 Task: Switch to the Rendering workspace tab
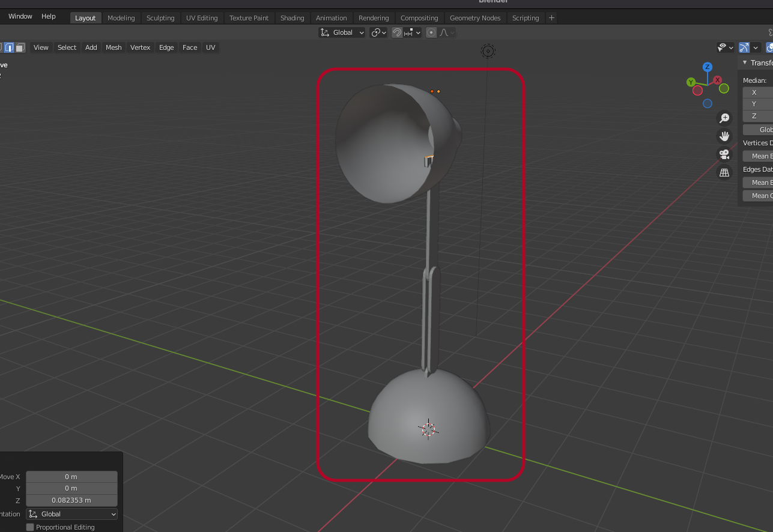click(x=374, y=17)
